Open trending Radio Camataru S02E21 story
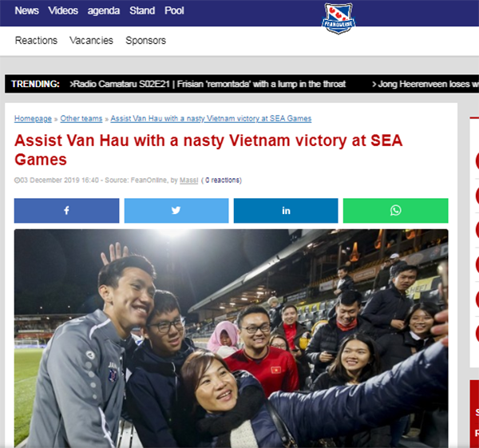Image resolution: width=479 pixels, height=448 pixels. coord(208,84)
